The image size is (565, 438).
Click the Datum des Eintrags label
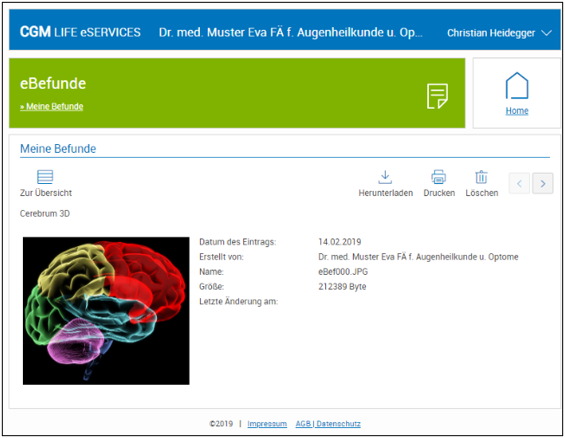point(237,242)
